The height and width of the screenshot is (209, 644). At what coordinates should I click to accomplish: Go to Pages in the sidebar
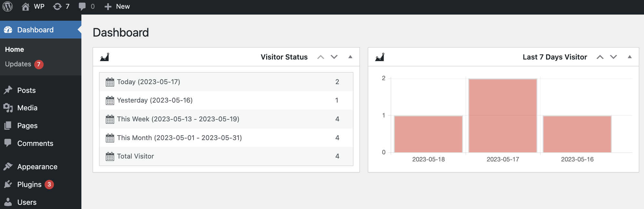[x=27, y=126]
